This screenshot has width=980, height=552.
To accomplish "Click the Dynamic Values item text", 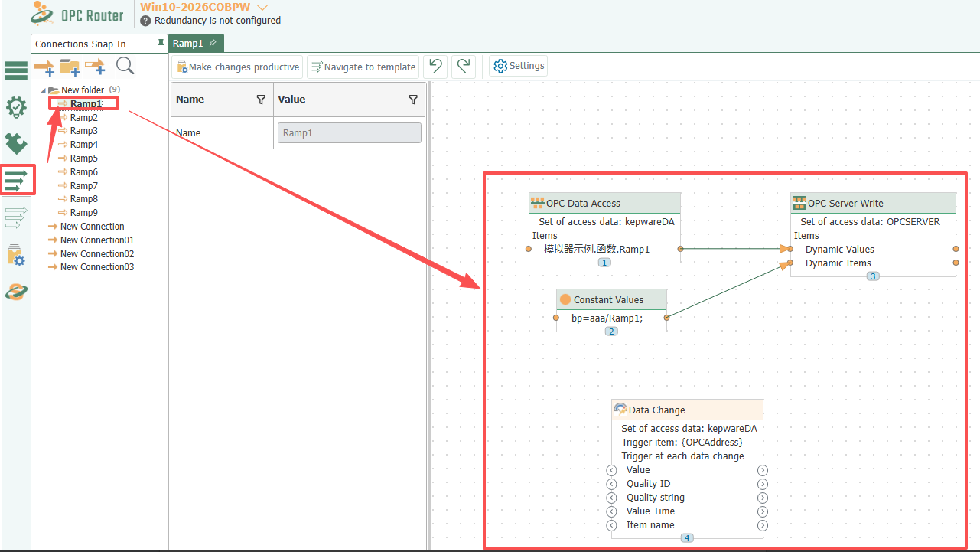I will [840, 250].
